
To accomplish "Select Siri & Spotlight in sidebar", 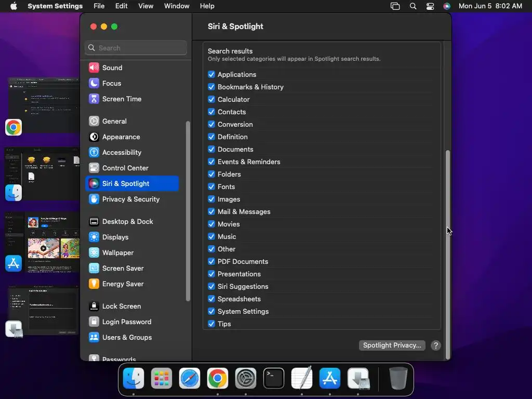I will [132, 183].
